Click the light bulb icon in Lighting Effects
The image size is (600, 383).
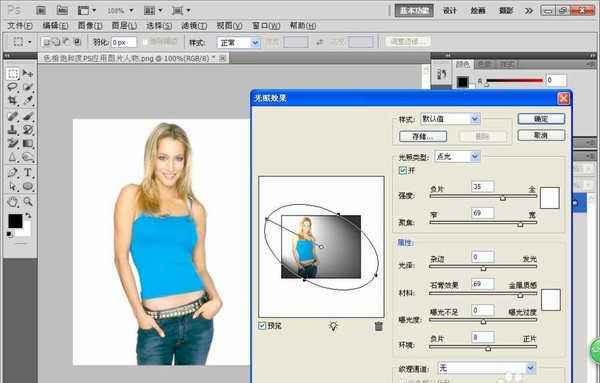click(x=333, y=326)
